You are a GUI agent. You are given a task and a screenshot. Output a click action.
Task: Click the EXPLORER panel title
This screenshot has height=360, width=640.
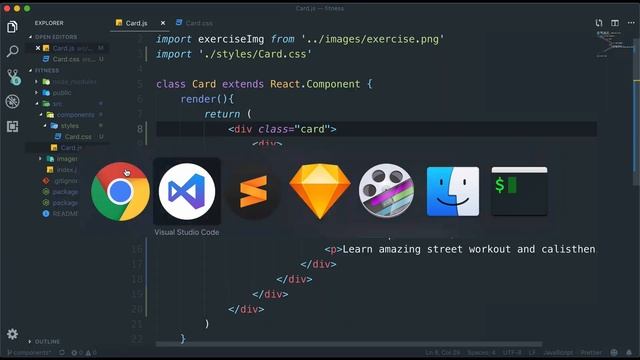pyautogui.click(x=49, y=23)
